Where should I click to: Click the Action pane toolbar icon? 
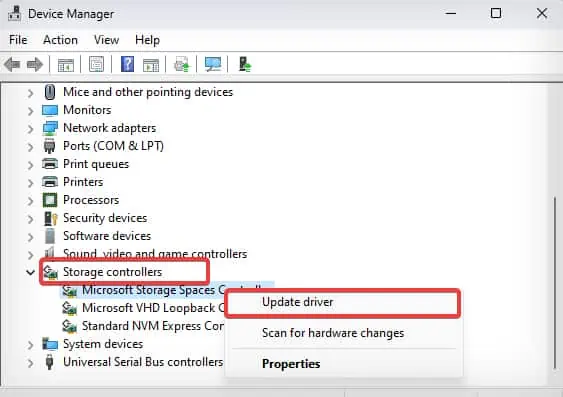[x=151, y=65]
